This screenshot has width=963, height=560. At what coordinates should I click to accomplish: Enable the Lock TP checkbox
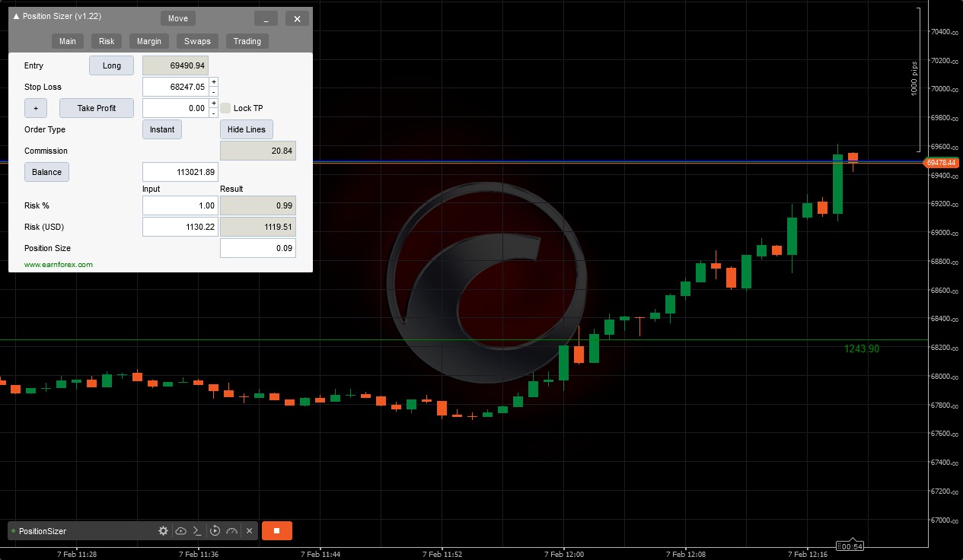[x=225, y=108]
